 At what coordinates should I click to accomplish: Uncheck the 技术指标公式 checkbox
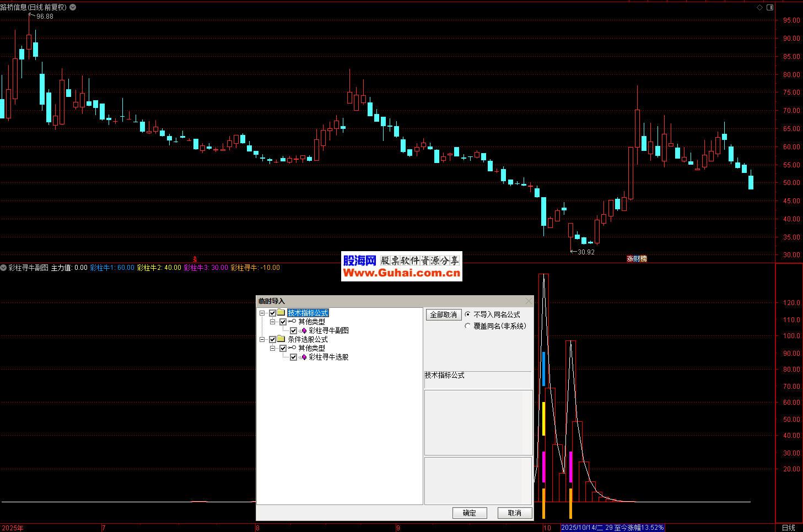[x=272, y=313]
